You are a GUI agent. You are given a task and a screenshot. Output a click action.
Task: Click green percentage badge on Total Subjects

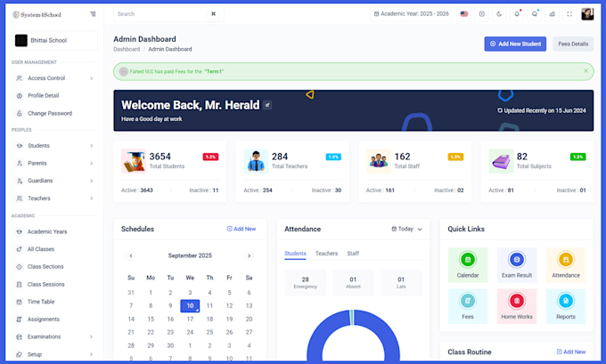pyautogui.click(x=578, y=157)
